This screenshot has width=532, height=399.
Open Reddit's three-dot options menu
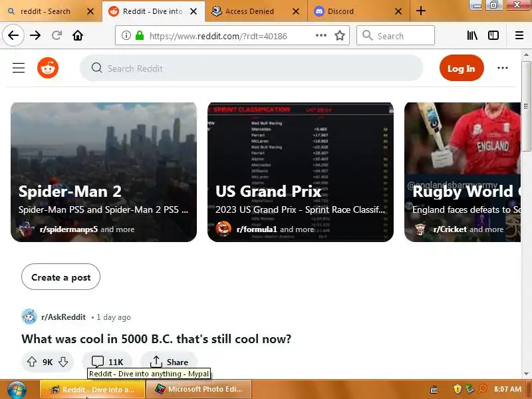[x=503, y=68]
